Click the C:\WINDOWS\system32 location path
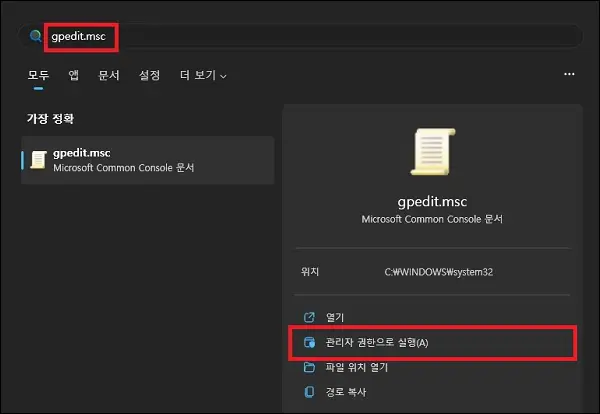This screenshot has width=600, height=414. click(439, 272)
